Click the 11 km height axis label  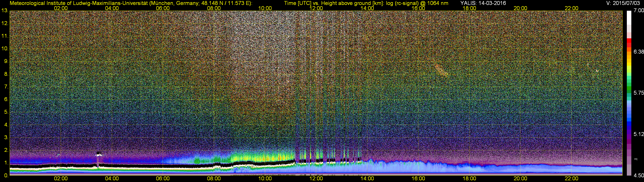(x=5, y=36)
